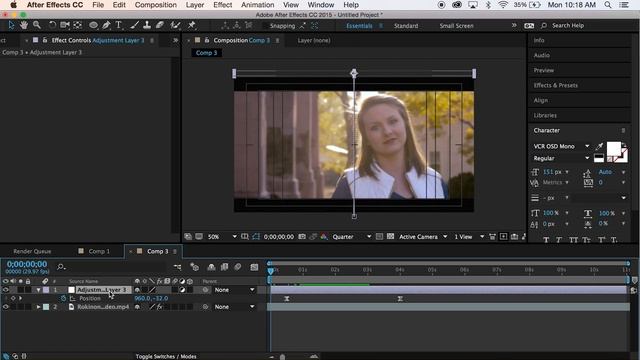The height and width of the screenshot is (360, 640).
Task: Select the Roto Brush tool
Action: click(175, 25)
